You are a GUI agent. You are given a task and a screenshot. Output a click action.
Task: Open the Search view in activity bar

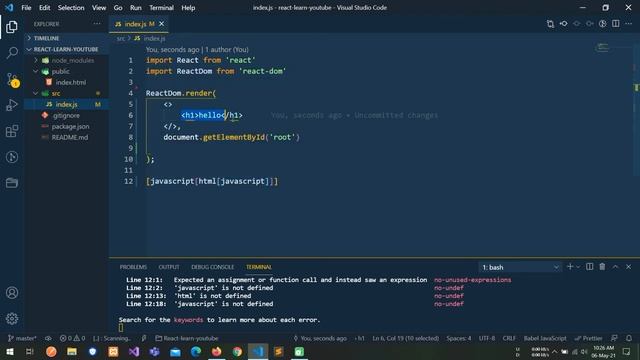coord(12,52)
